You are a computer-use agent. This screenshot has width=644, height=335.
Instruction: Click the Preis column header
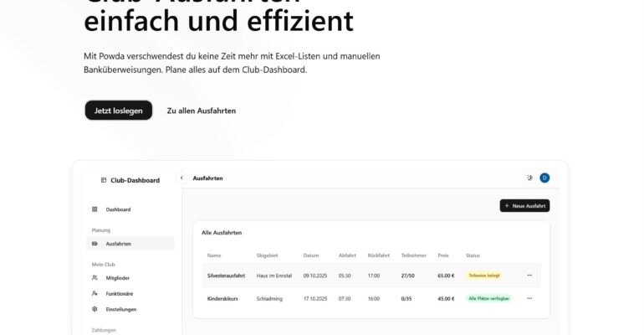coord(443,255)
